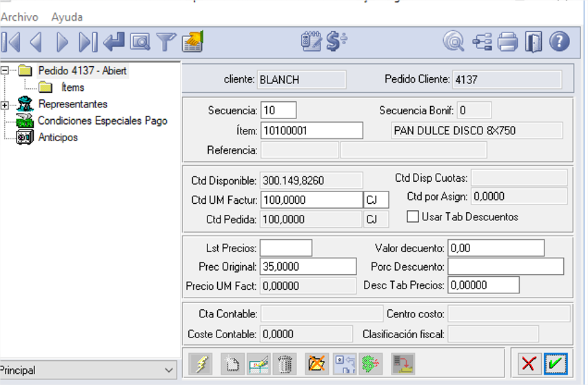The image size is (588, 385).
Task: Go to previous record arrow
Action: tap(36, 41)
